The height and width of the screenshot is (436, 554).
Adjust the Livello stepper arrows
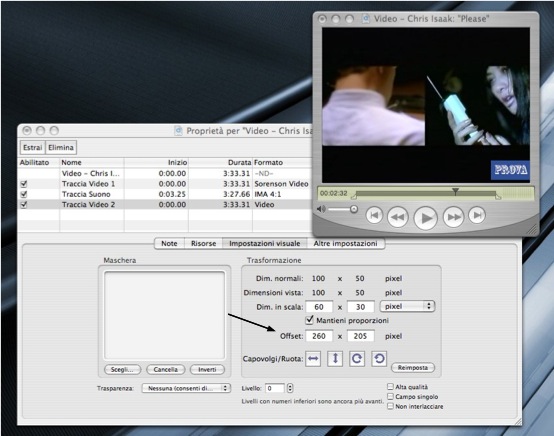[x=290, y=388]
